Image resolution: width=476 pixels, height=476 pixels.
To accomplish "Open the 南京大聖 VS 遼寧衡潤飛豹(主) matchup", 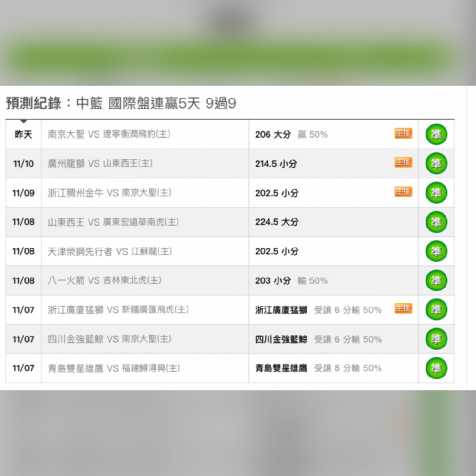I will [x=109, y=134].
